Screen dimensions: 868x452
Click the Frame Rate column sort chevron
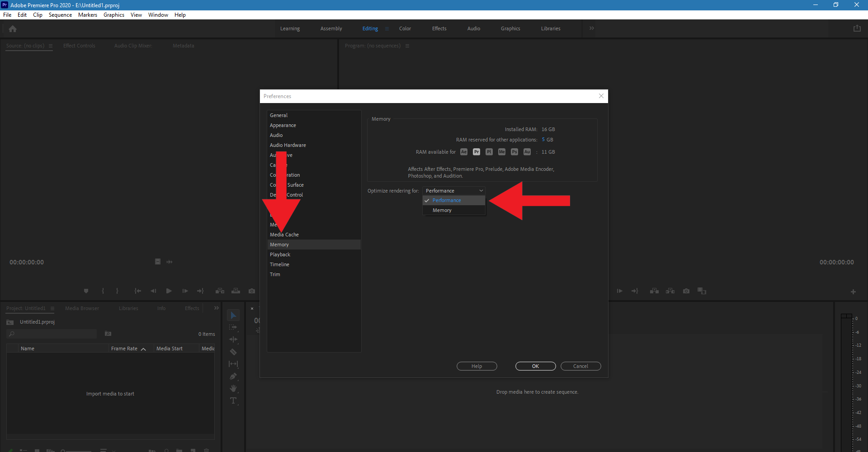[x=143, y=348]
